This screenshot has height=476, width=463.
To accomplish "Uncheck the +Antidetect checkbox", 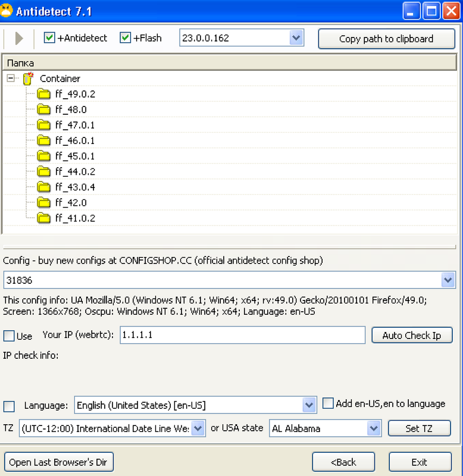I will 49,38.
